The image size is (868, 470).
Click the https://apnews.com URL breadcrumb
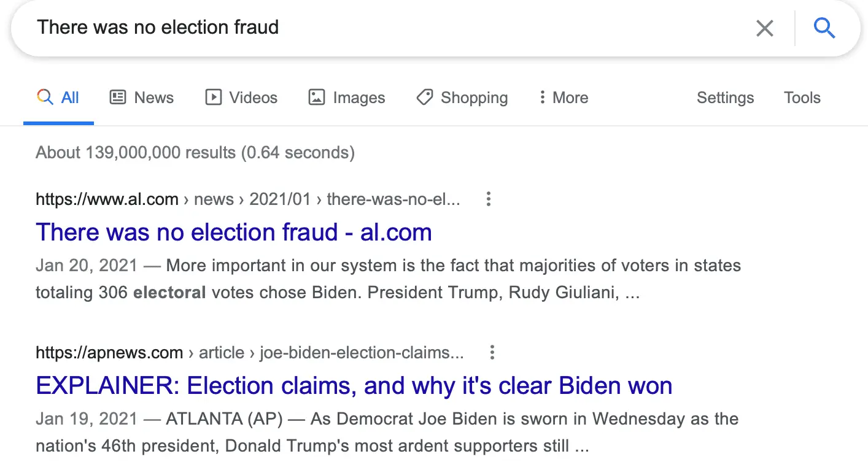pos(109,352)
